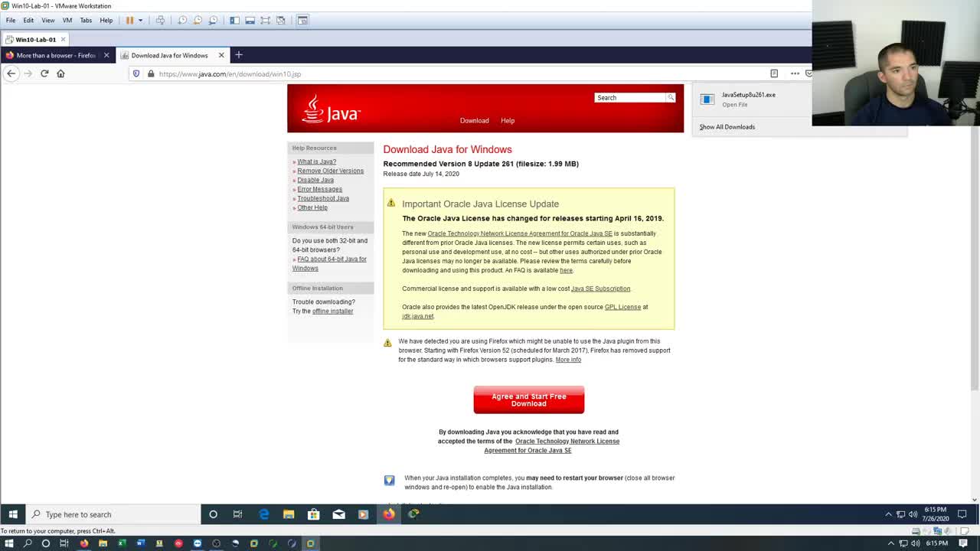Toggle the VMware library sidebar icon

[x=234, y=20]
